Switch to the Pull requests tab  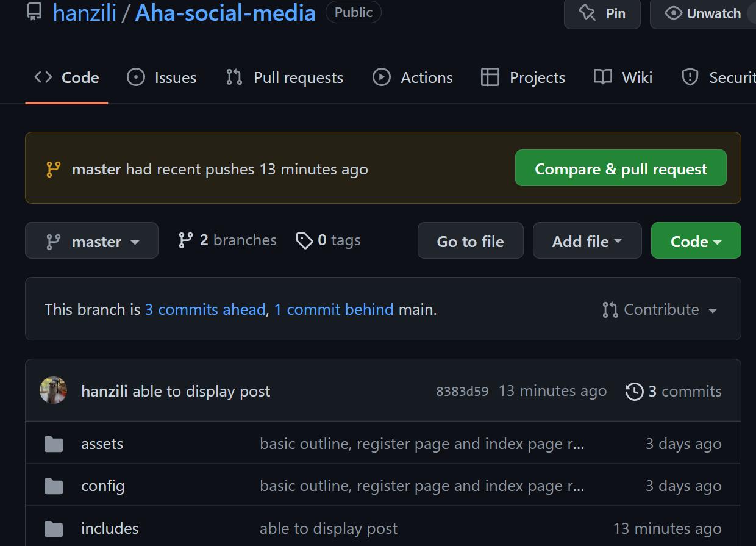pyautogui.click(x=285, y=77)
